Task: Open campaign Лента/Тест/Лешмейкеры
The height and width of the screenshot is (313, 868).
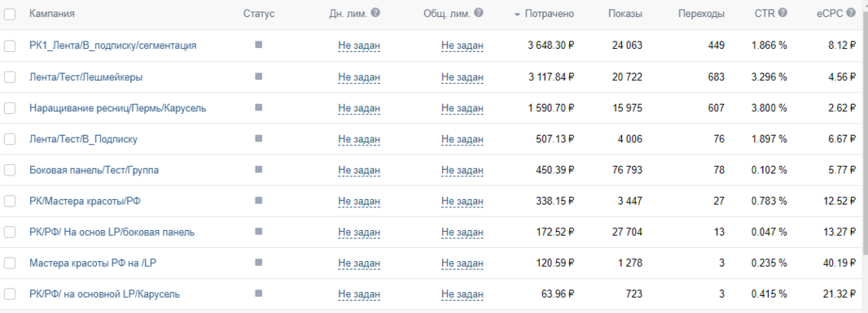Action: click(x=85, y=77)
